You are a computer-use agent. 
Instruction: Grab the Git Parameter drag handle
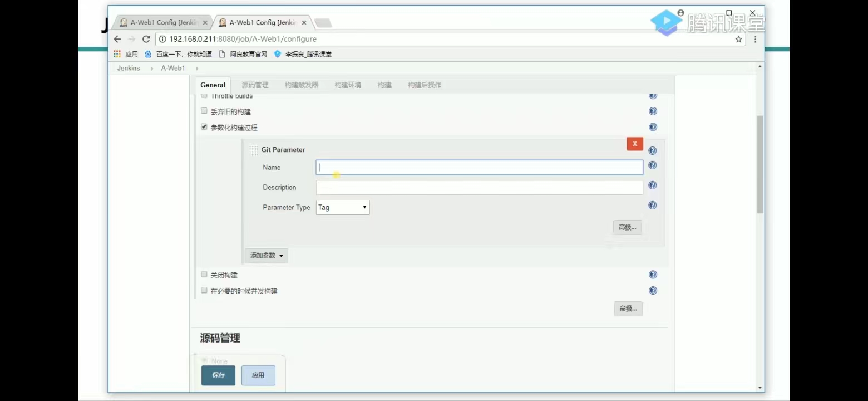click(254, 150)
